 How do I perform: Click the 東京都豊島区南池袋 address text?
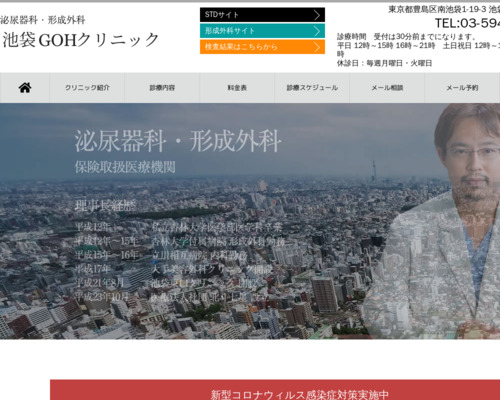(x=444, y=9)
